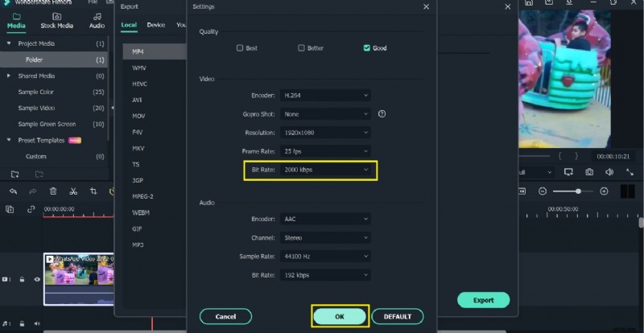The height and width of the screenshot is (333, 644).
Task: Click the undo arrow icon
Action: point(13,191)
